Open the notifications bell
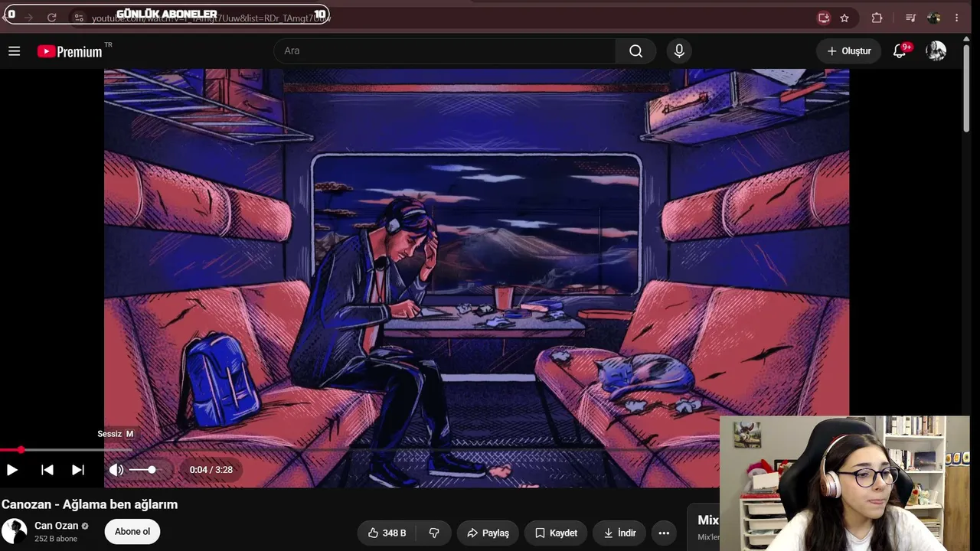980x551 pixels. tap(900, 51)
